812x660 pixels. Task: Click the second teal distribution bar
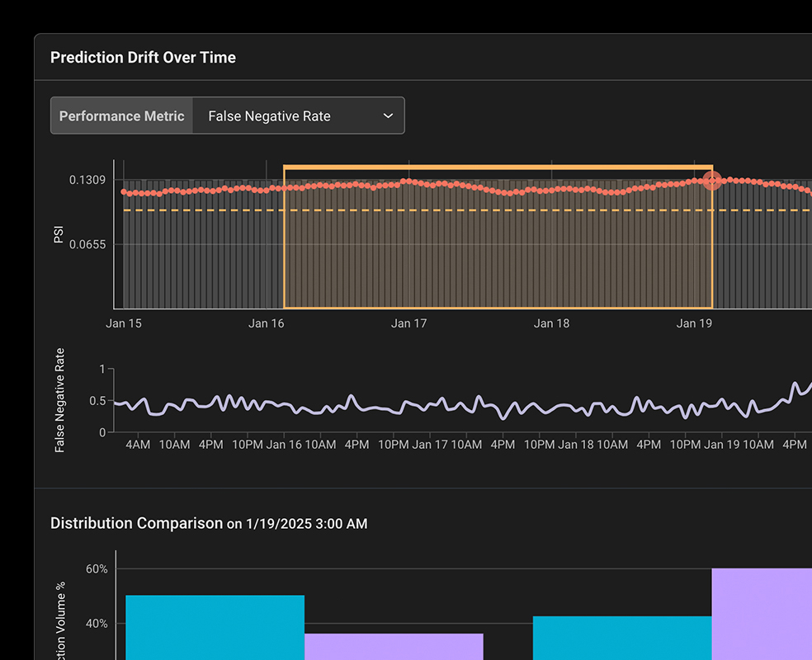point(621,637)
